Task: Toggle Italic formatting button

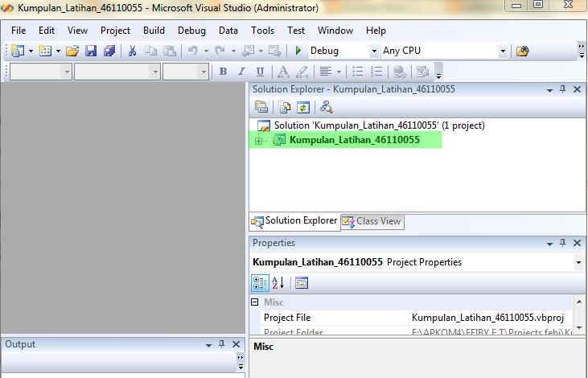Action: [241, 72]
